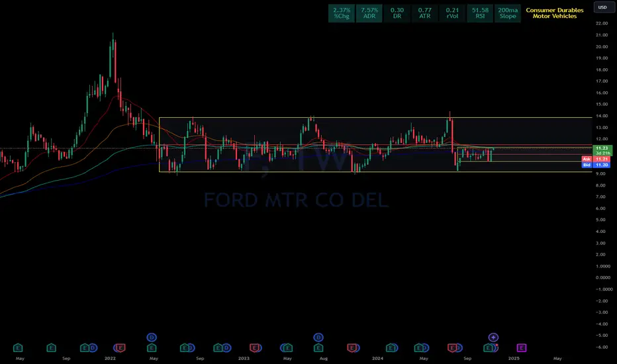Click the 2022 time axis label
The image size is (617, 364).
110,359
